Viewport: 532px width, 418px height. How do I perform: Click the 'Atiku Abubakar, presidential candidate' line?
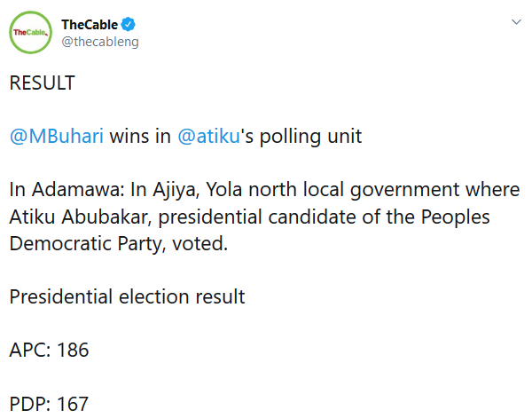pyautogui.click(x=164, y=217)
